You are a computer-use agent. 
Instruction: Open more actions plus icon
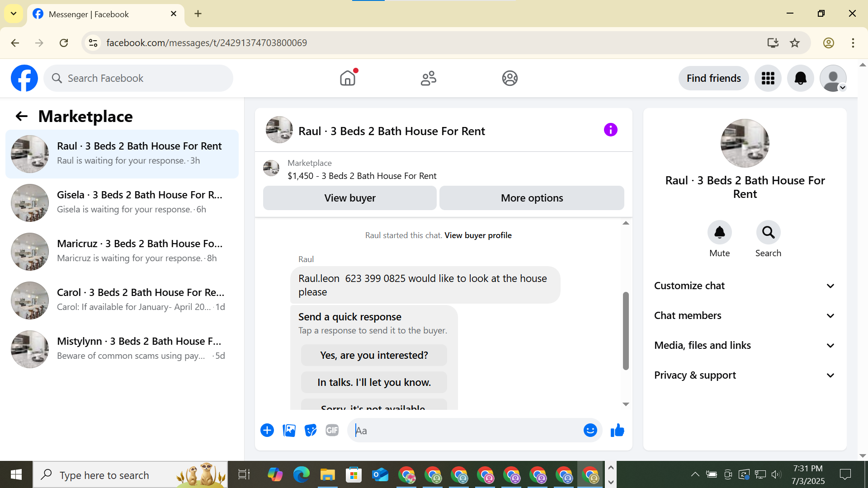(267, 431)
